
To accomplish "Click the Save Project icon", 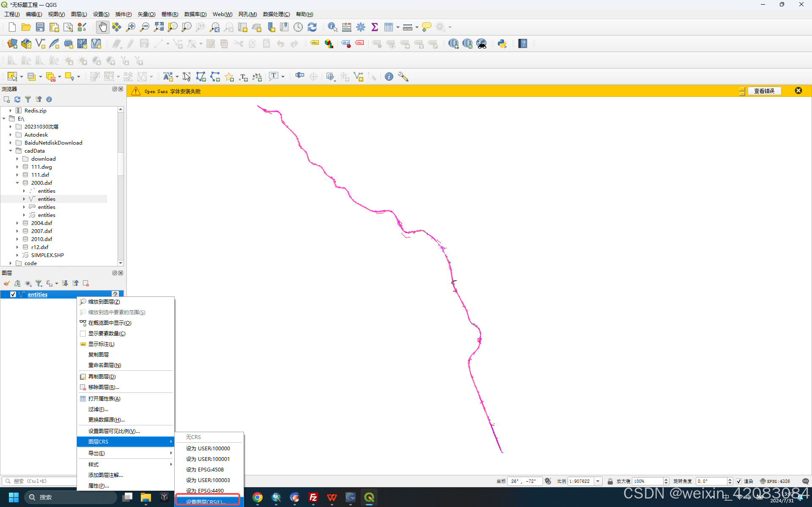I will 40,27.
